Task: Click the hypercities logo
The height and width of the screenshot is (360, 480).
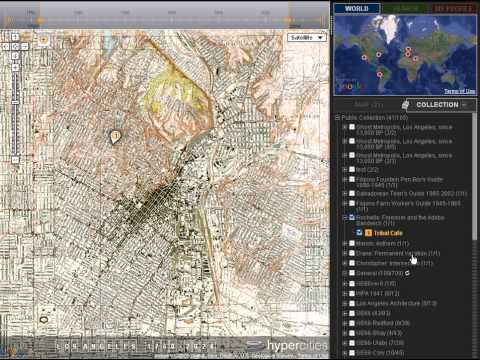Action: click(288, 346)
